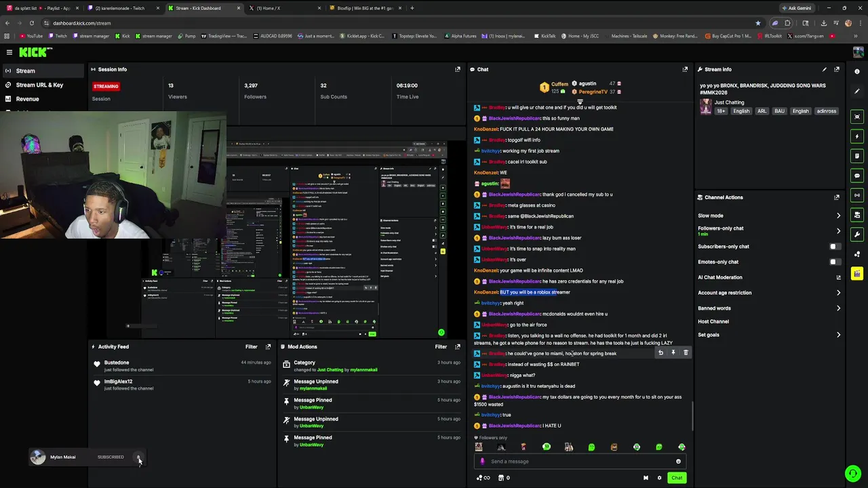This screenshot has height=488, width=868.
Task: Click the stream preview webcam thumbnail
Action: (x=113, y=175)
